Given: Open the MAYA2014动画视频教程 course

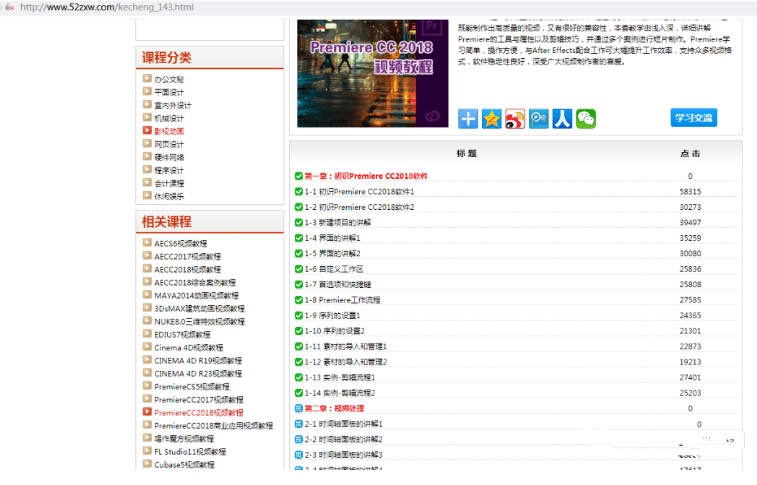Looking at the screenshot, I should 196,296.
